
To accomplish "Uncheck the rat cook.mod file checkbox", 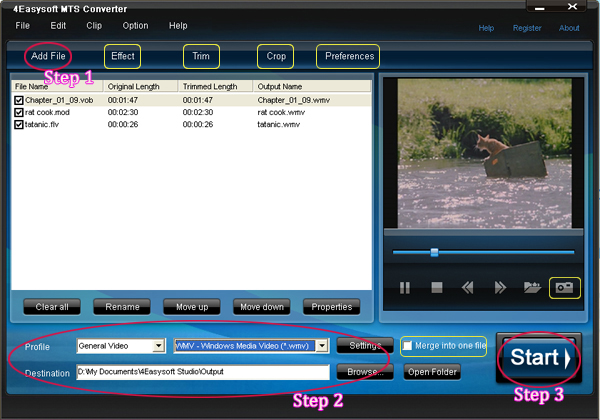I will [x=19, y=112].
